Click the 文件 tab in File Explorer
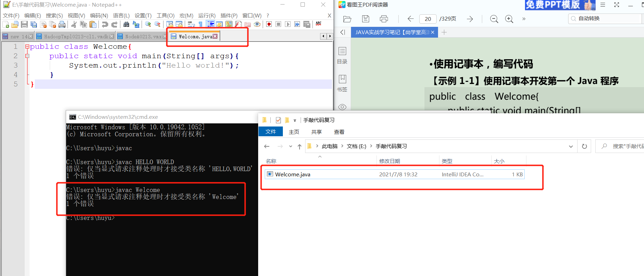The height and width of the screenshot is (276, 644). [271, 132]
